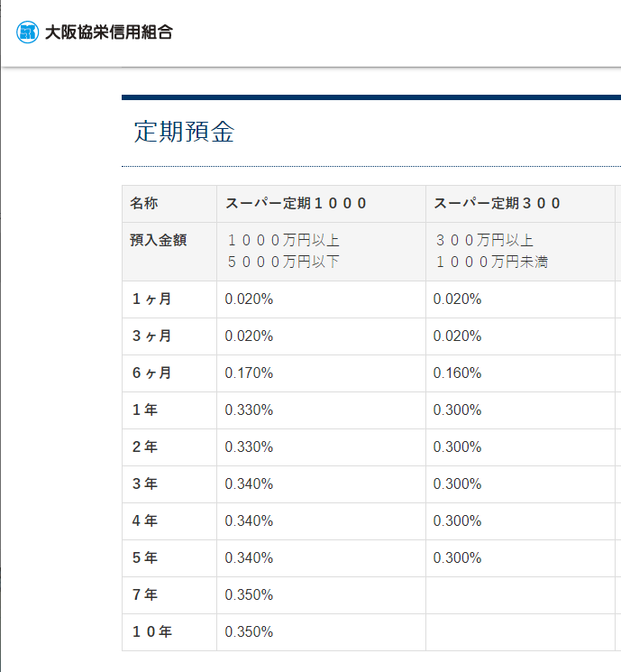
Task: Select the ４年 row label
Action: tap(145, 520)
